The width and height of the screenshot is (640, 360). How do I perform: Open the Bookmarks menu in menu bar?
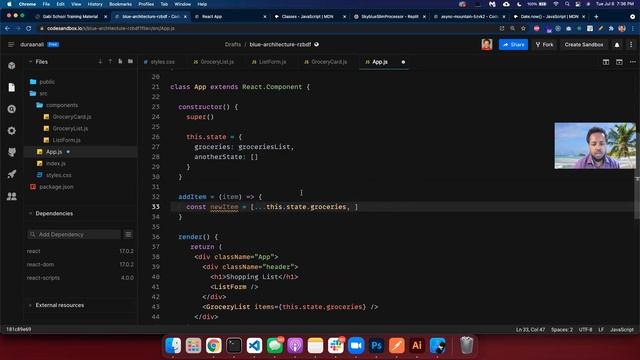coord(120,4)
